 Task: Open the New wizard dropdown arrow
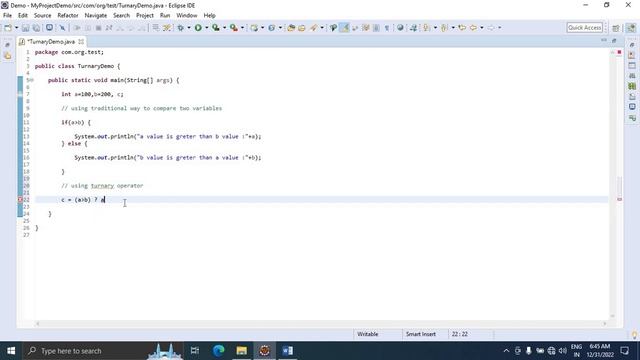pos(16,28)
